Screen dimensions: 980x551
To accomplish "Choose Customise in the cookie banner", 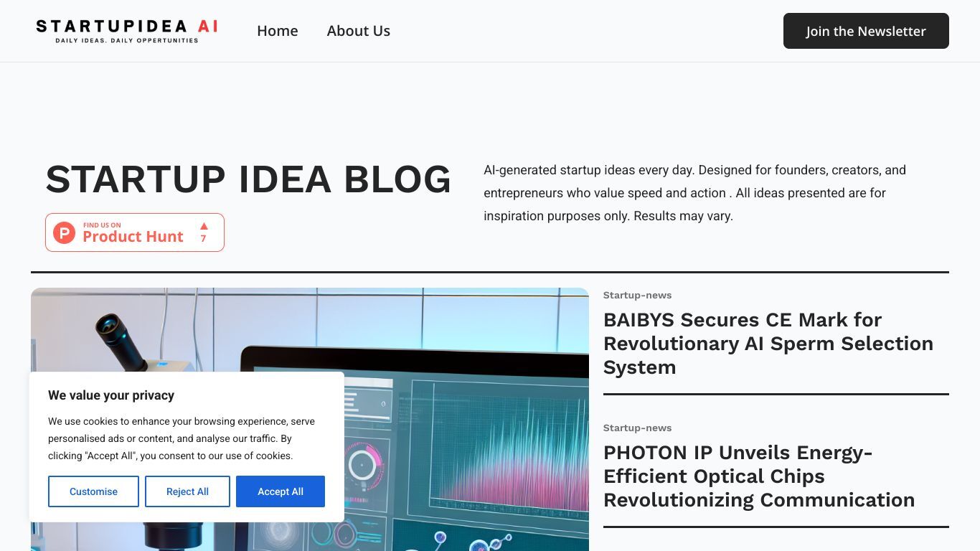I will pyautogui.click(x=93, y=491).
